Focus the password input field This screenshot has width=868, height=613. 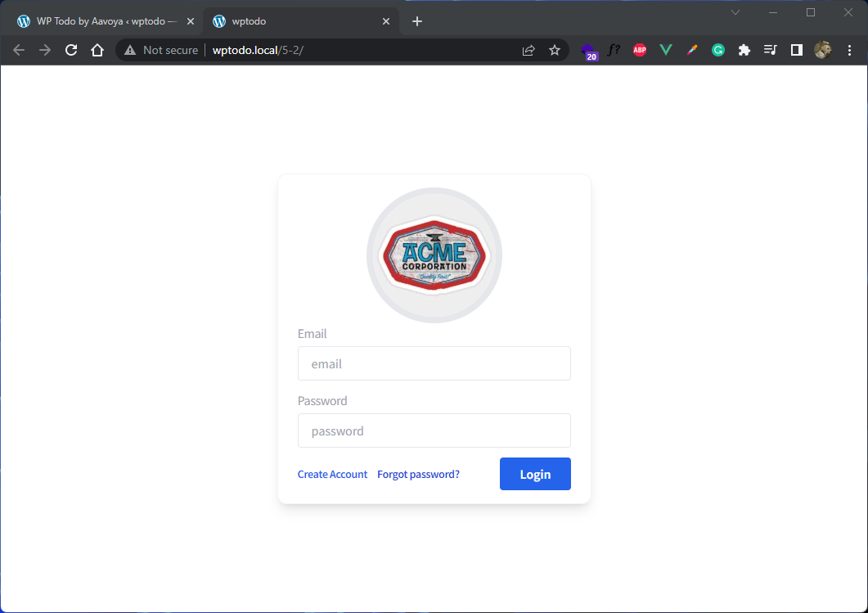(x=434, y=430)
